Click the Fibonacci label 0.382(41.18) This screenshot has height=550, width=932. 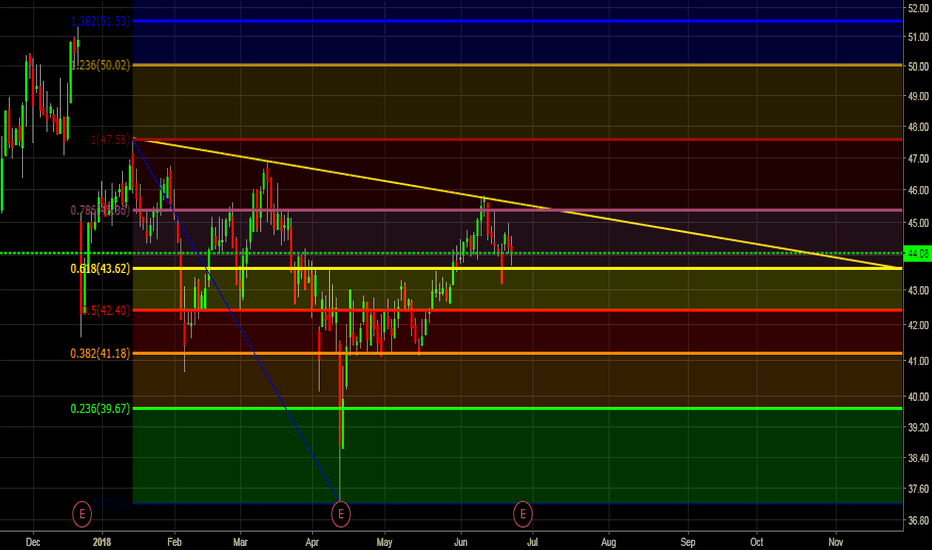click(x=100, y=354)
